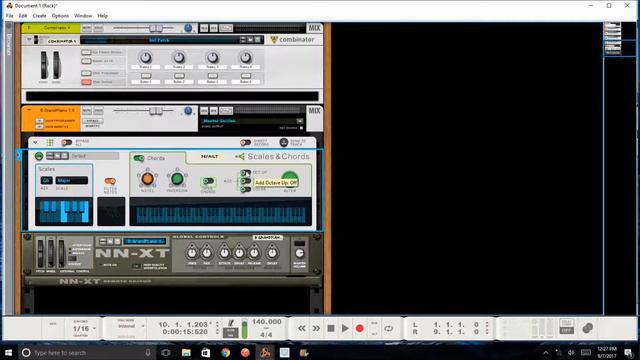Open the Scales Key selector

coord(46,180)
